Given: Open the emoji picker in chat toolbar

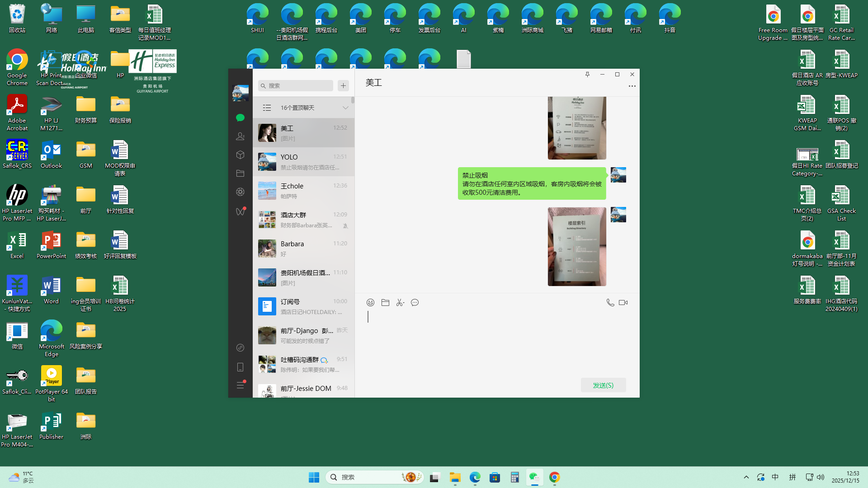Looking at the screenshot, I should [x=370, y=303].
